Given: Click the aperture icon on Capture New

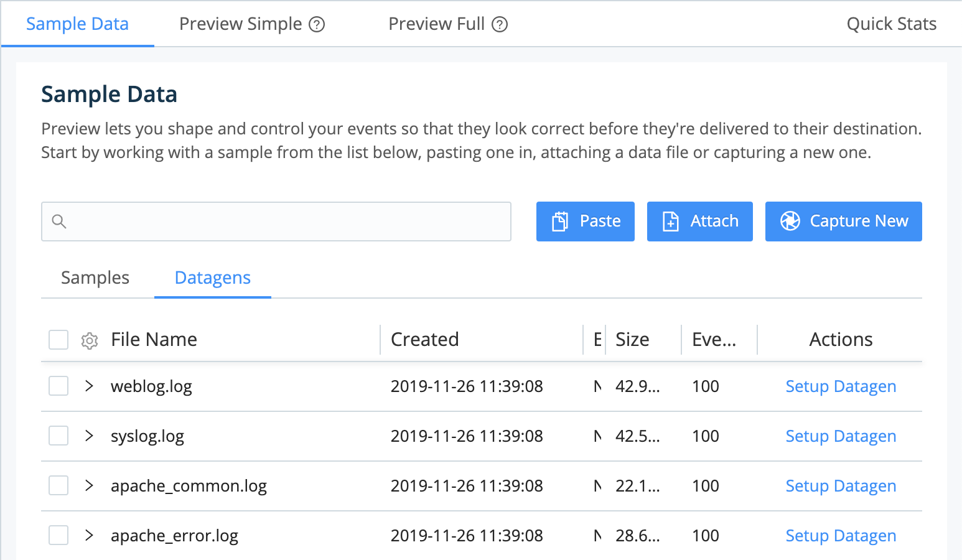Looking at the screenshot, I should point(789,221).
